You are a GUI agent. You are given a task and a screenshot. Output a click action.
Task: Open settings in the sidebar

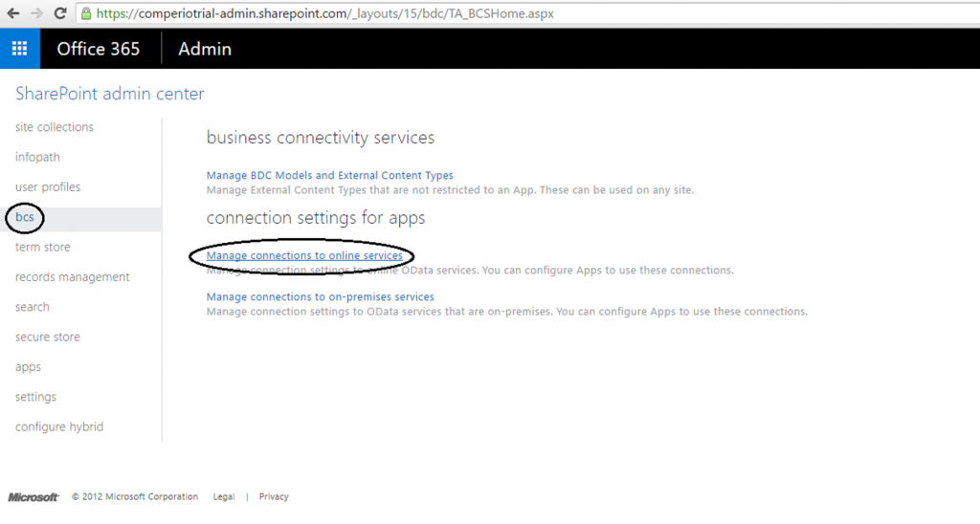click(x=35, y=397)
